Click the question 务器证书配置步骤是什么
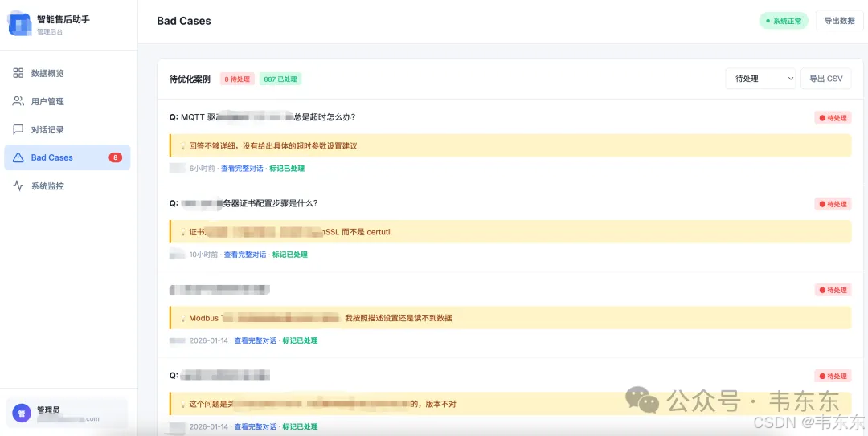This screenshot has height=436, width=868. point(244,203)
